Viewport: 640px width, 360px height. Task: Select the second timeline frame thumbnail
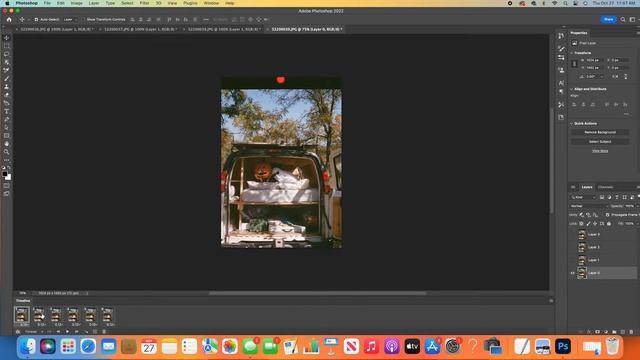tap(39, 315)
